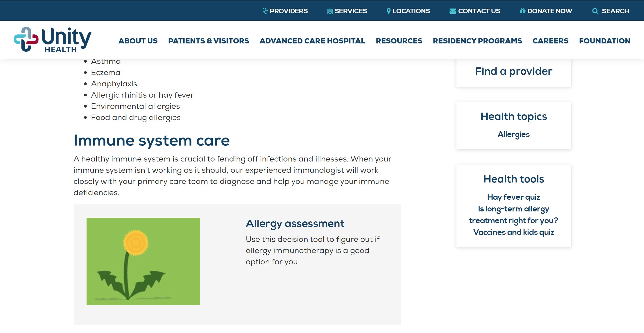
Task: Click the Unity Health logo
Action: (52, 40)
